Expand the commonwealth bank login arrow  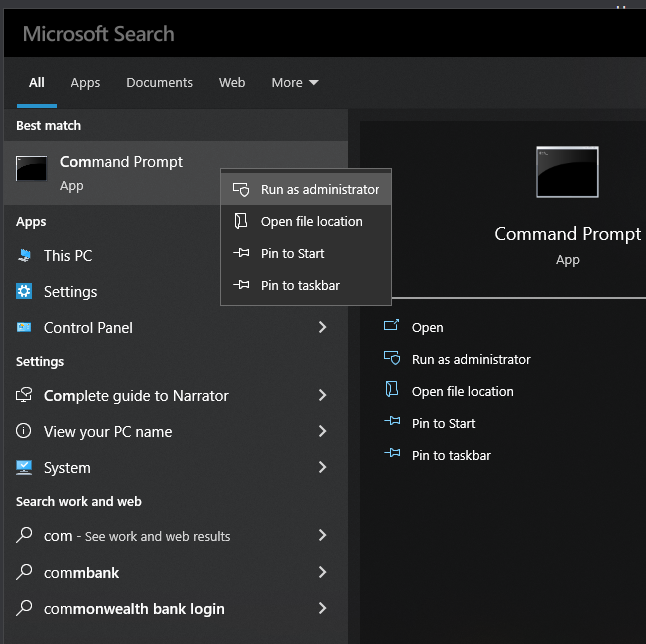click(x=322, y=608)
